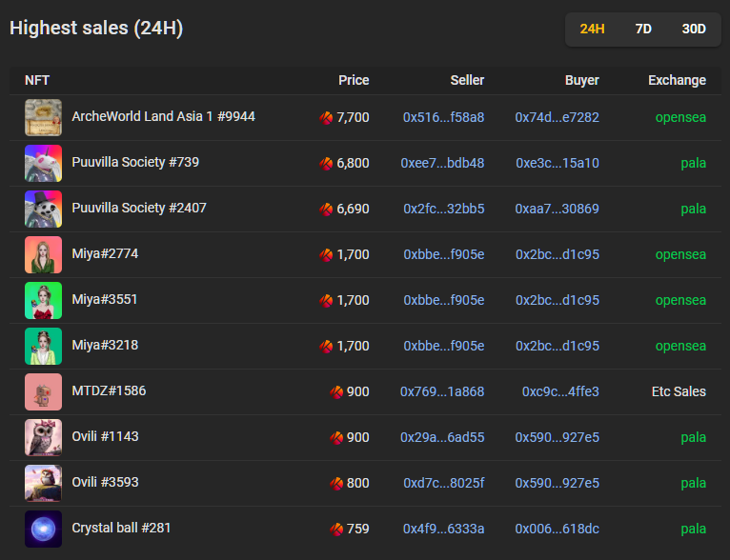
Task: Open the Ovili #3593 name link
Action: pyautogui.click(x=105, y=482)
